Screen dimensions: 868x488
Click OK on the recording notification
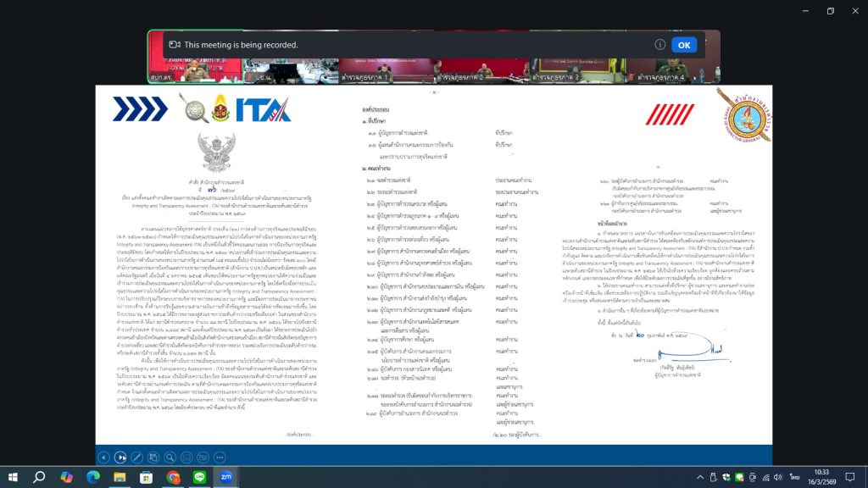(683, 45)
